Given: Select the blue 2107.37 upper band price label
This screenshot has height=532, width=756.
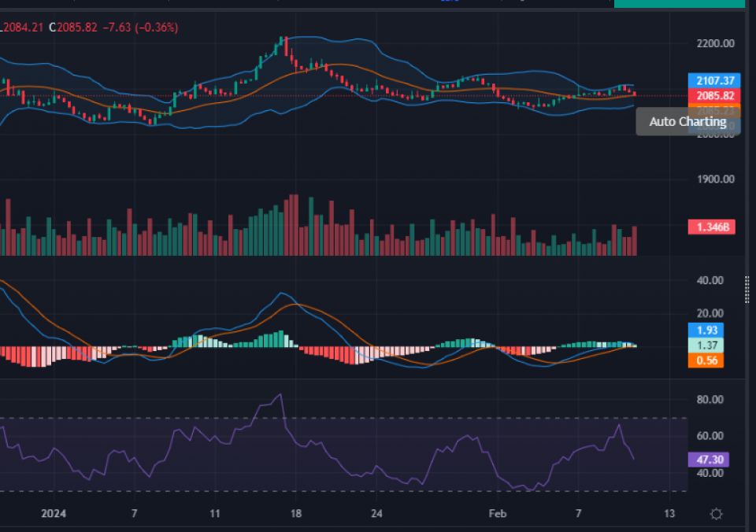Looking at the screenshot, I should [x=714, y=80].
